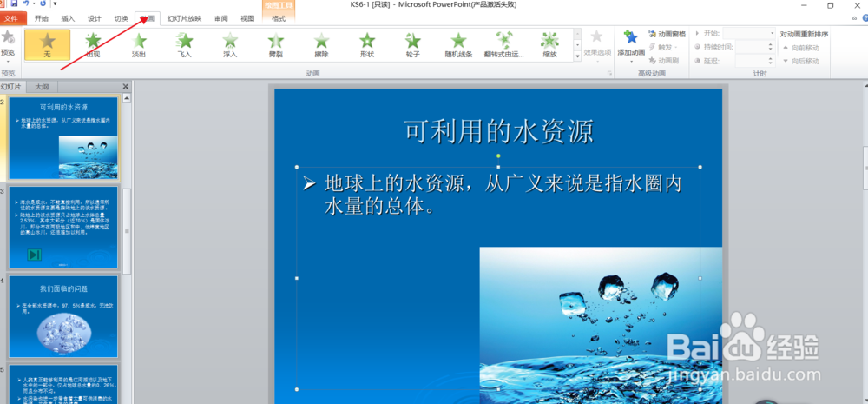This screenshot has width=868, height=404.
Task: Select slide 4 thumbnail 我们面临的问题
Action: click(63, 316)
